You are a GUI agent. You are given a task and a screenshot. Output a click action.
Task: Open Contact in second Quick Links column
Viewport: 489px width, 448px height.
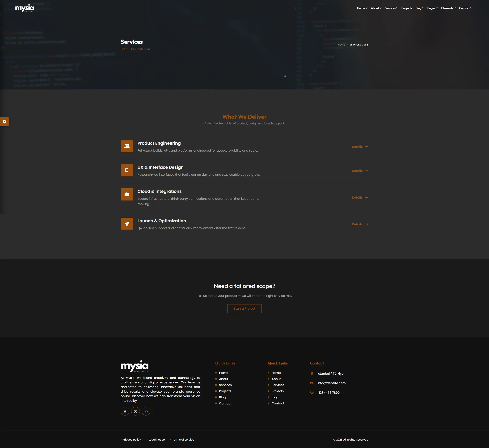click(278, 403)
